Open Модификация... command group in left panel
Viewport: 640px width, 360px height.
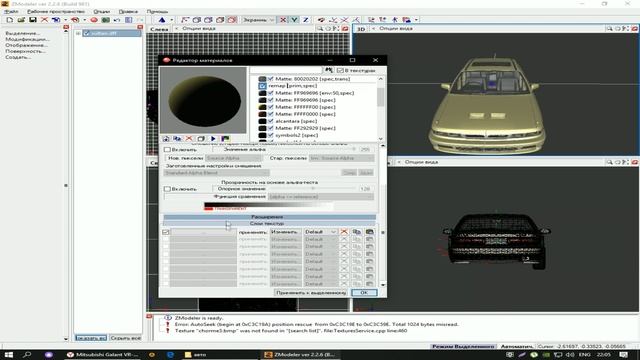point(27,39)
